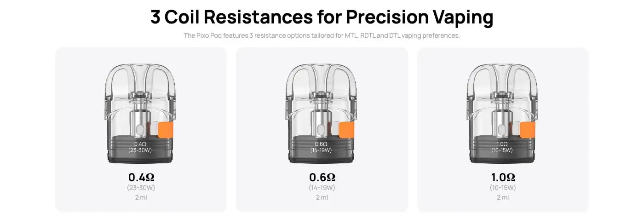Image resolution: width=644 pixels, height=219 pixels.
Task: Click the (23-30W) wattage text below 0.4Ω
Action: [x=141, y=188]
